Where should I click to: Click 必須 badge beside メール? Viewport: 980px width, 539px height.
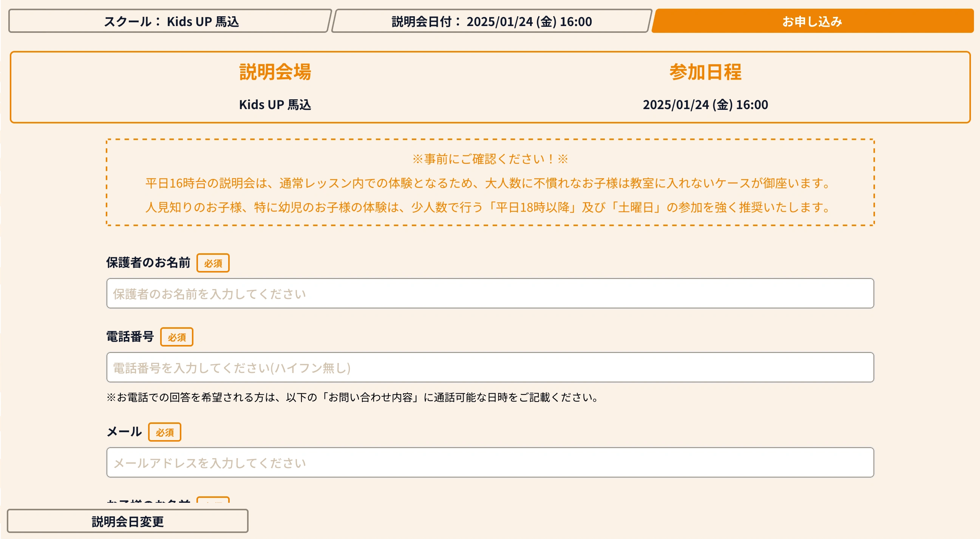(x=164, y=432)
